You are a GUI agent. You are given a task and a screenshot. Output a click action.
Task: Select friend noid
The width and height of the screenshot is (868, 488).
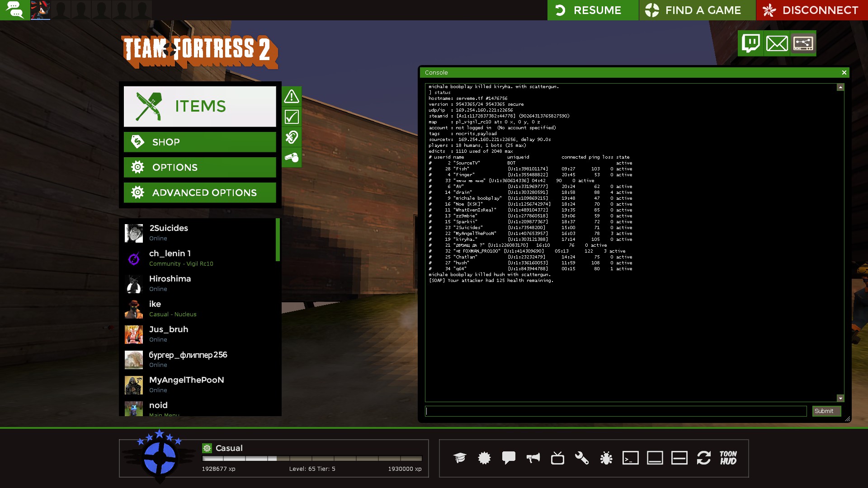coord(199,408)
